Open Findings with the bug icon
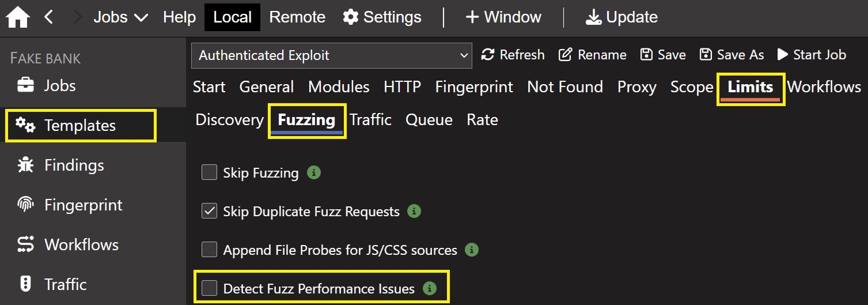This screenshot has height=305, width=868. [25, 165]
